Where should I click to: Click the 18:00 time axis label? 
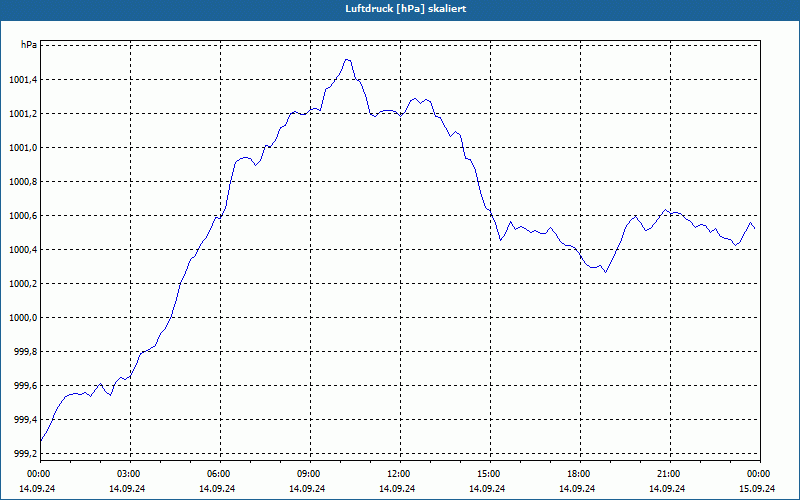(581, 474)
